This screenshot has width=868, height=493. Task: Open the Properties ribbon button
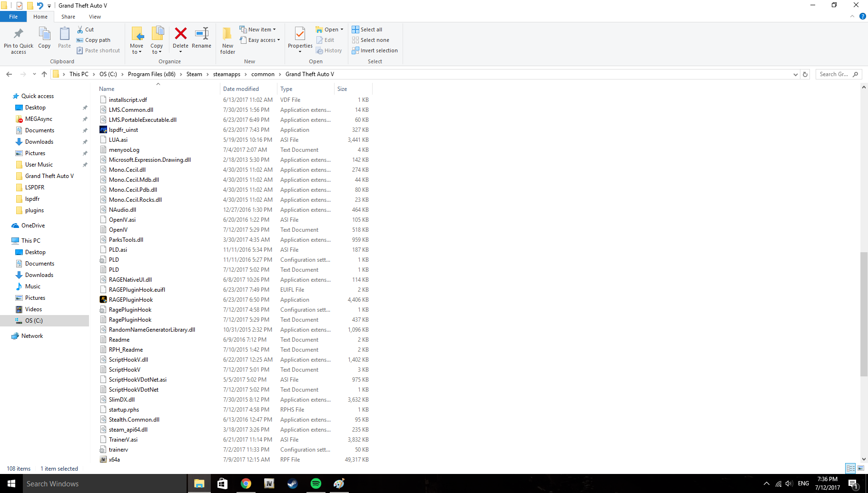click(x=300, y=40)
